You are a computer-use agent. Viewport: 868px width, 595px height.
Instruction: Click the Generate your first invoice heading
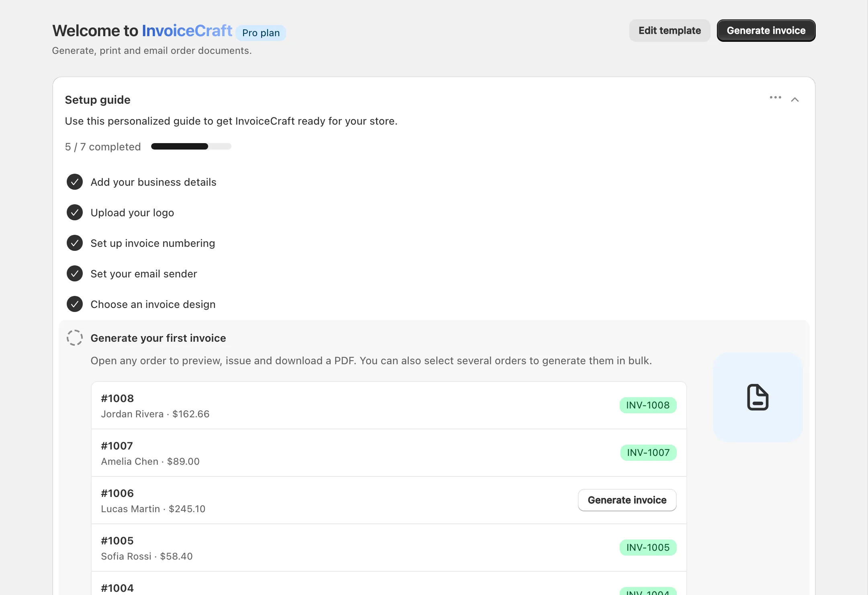pyautogui.click(x=158, y=338)
